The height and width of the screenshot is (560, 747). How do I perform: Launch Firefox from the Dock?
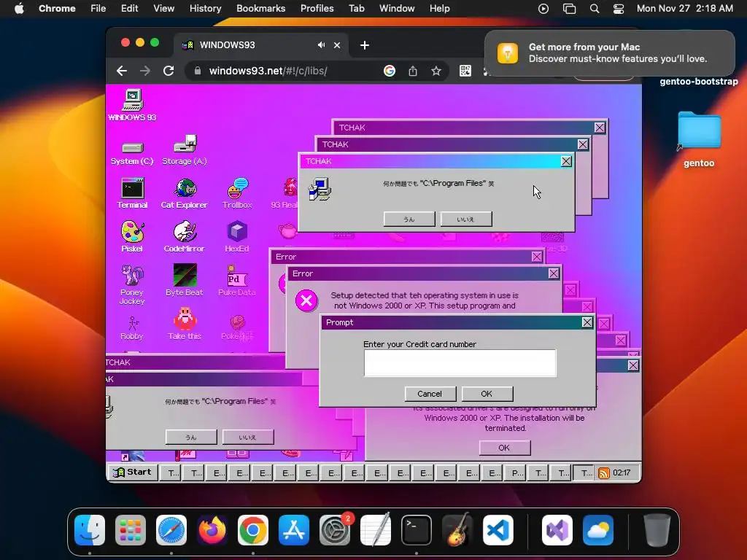[212, 530]
